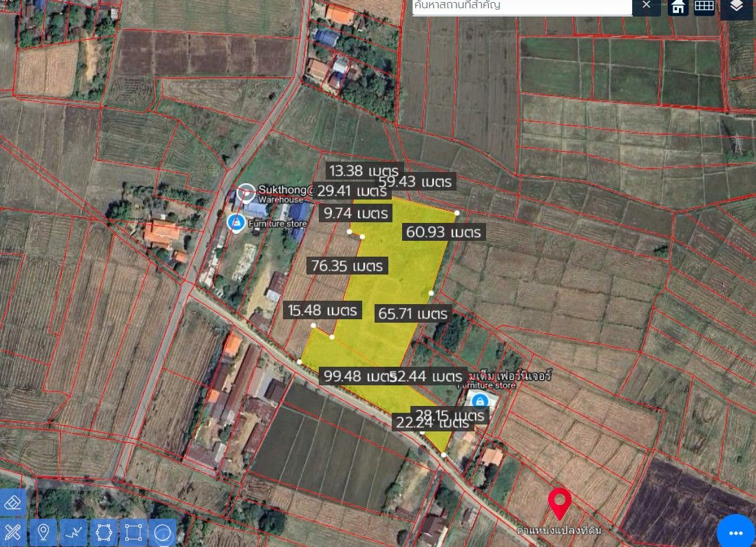Click the 9.74 เมตร measurement label
Viewport: 756px width, 547px height.
point(356,213)
